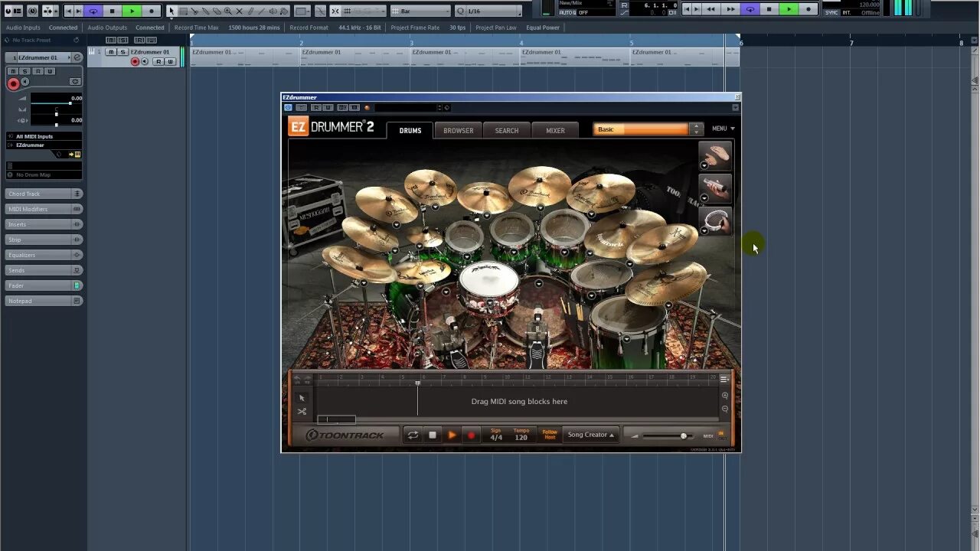This screenshot has height=551, width=980.
Task: Open the Song Creator panel
Action: pos(590,435)
